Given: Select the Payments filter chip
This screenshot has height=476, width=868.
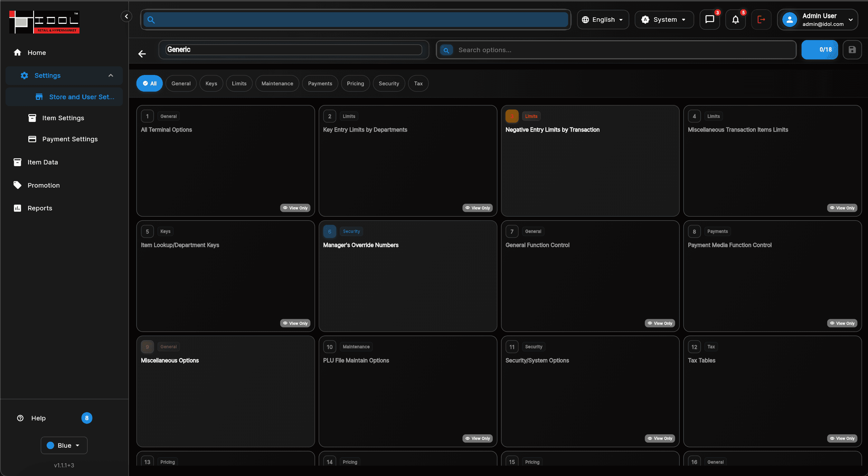Looking at the screenshot, I should click(320, 83).
